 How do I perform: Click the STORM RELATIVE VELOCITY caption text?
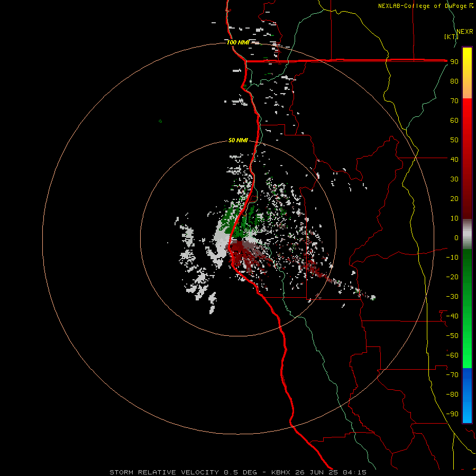[164, 472]
